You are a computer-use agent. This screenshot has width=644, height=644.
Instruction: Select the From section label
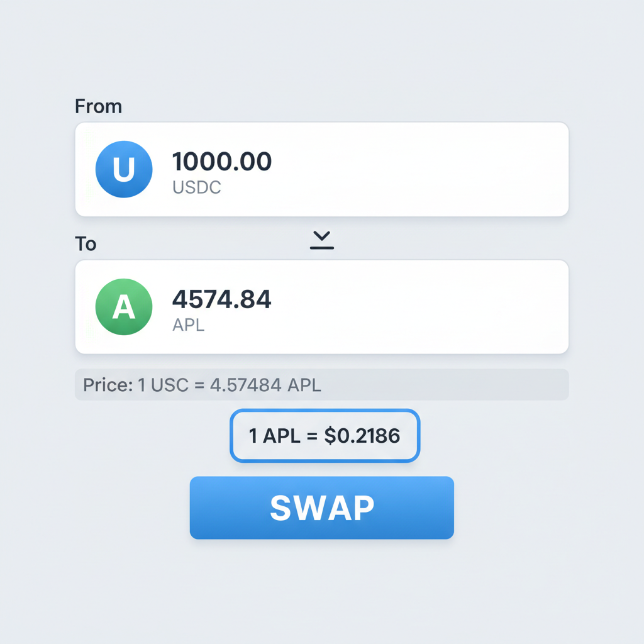point(98,106)
